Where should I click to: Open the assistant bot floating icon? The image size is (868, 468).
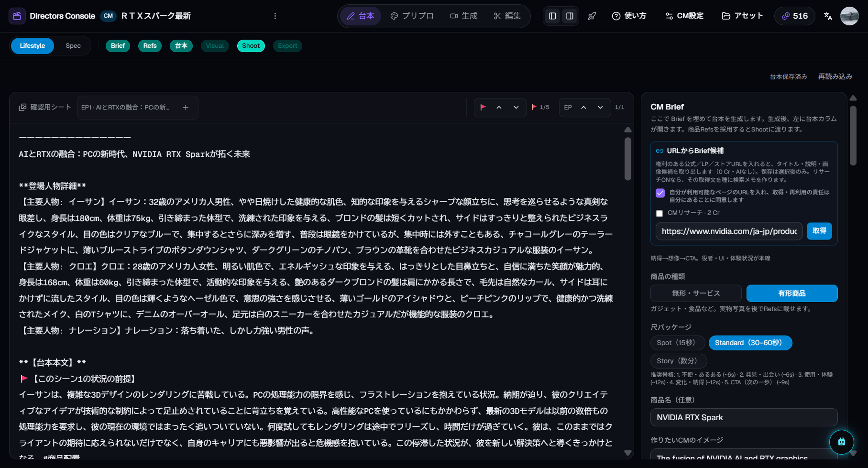(x=842, y=442)
